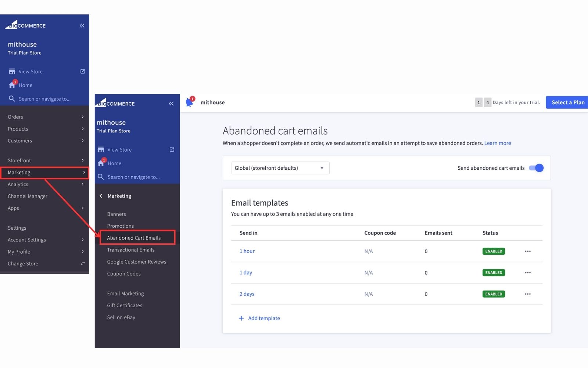The width and height of the screenshot is (588, 368).
Task: Open Channel Manager in the left sidebar
Action: (28, 196)
